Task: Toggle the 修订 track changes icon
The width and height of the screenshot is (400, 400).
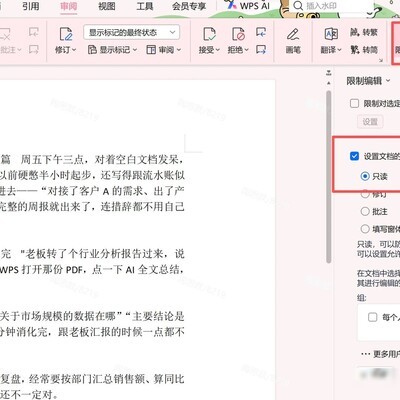Action: pos(66,34)
